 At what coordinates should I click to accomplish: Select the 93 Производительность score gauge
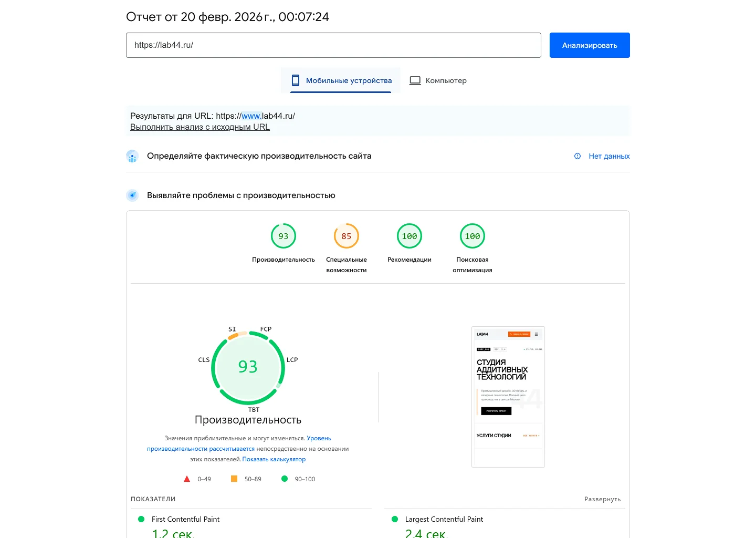click(283, 236)
